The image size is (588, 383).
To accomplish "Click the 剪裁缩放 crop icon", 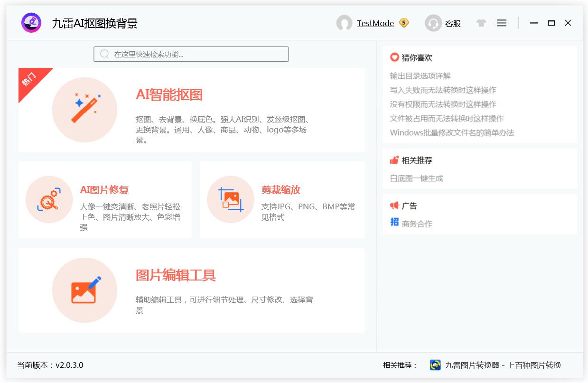I will coord(231,199).
